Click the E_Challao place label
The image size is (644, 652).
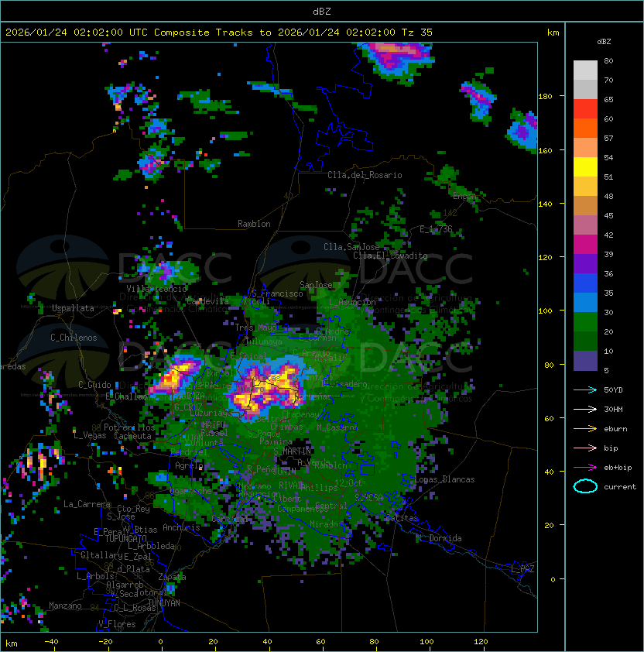click(x=125, y=396)
